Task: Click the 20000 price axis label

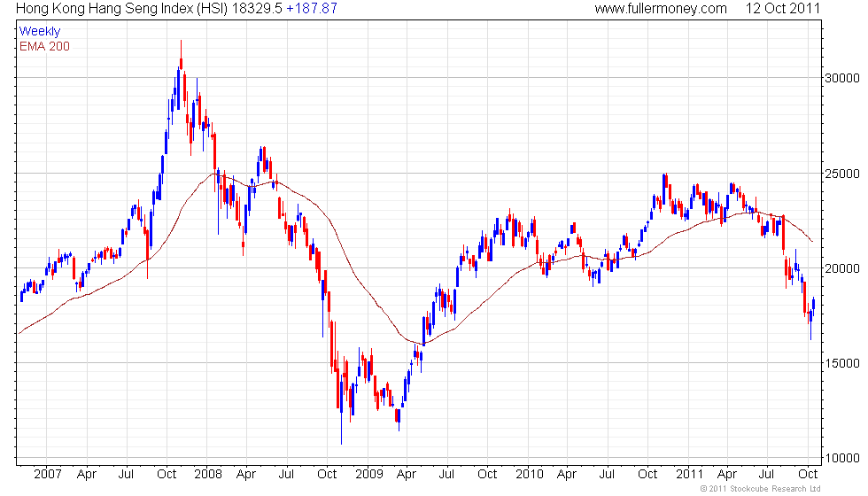Action: tap(842, 268)
